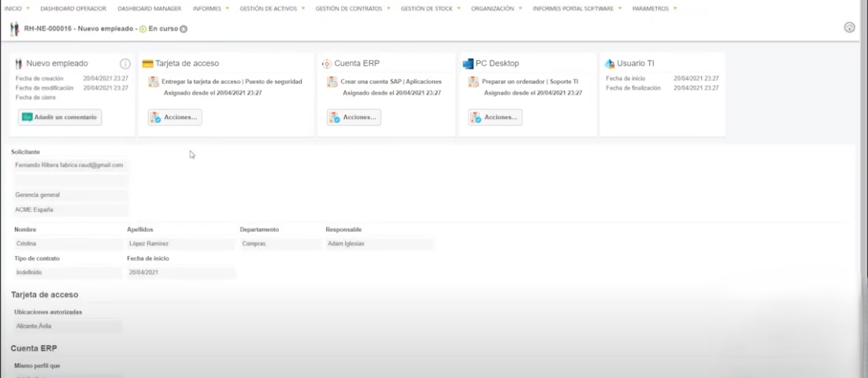Click task icon beside 'Crear una cuenta SAP'
Screen dimensions: 868x378
(332, 82)
